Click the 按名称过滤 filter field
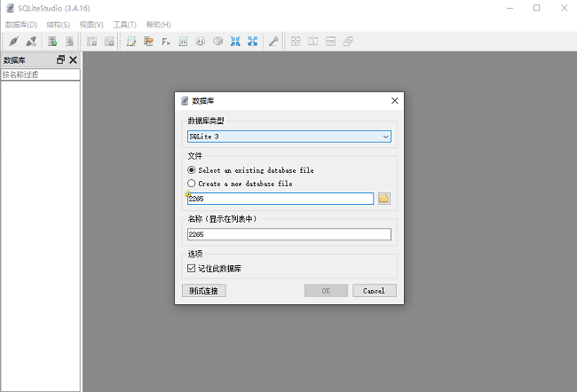The width and height of the screenshot is (577, 392). (x=41, y=74)
